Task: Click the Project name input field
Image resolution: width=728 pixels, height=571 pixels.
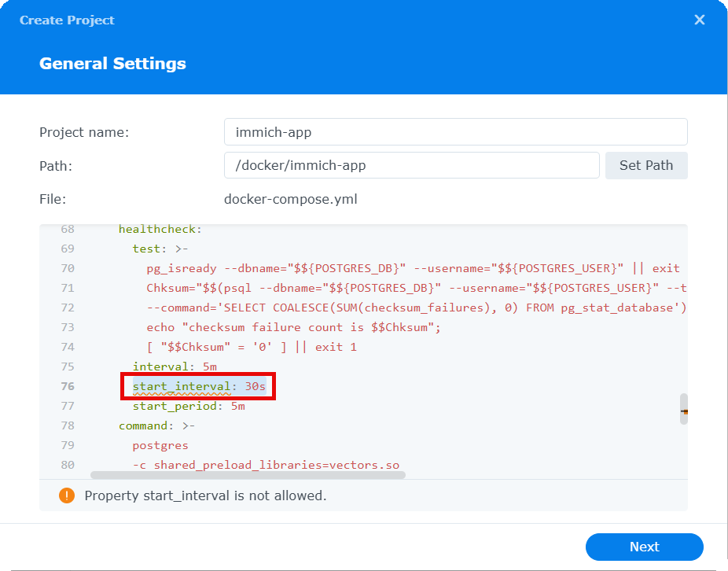Action: 455,132
